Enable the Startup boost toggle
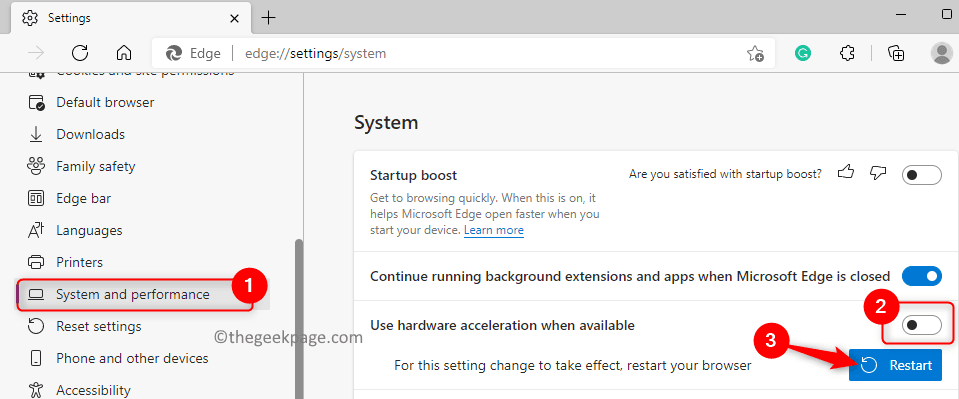The height and width of the screenshot is (399, 959). (922, 175)
